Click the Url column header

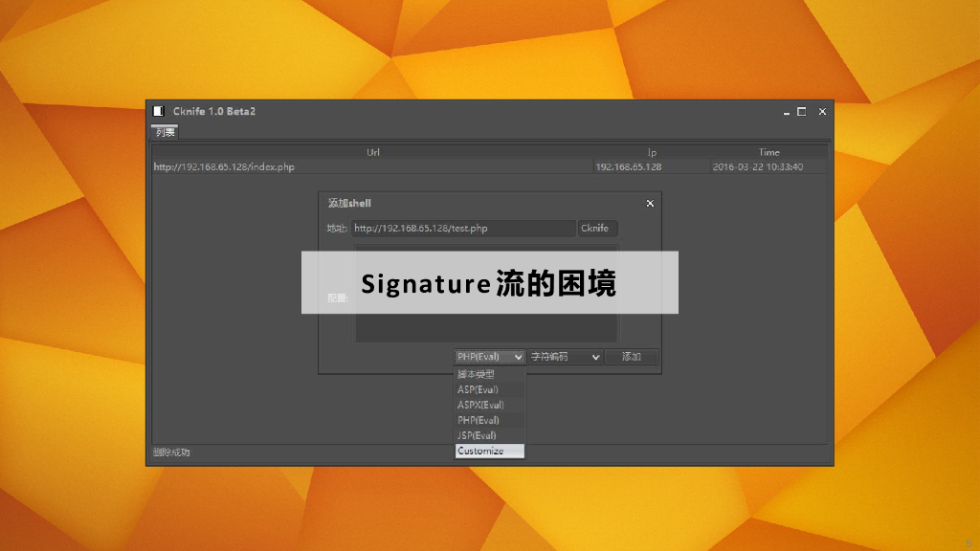coord(373,152)
